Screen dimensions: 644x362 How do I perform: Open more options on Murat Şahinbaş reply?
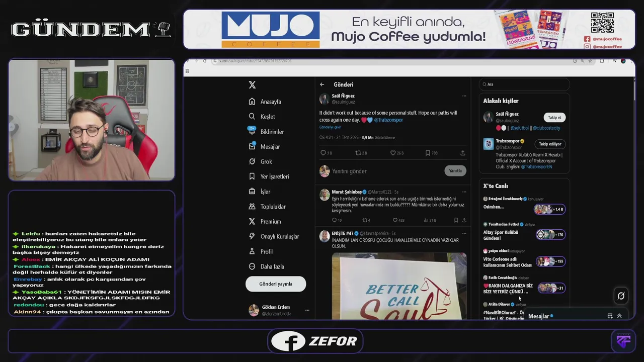pos(464,192)
